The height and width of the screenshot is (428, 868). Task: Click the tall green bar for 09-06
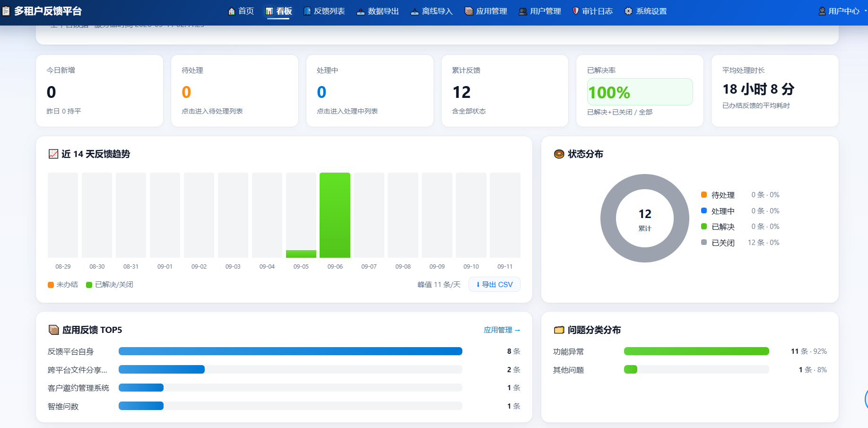coord(335,215)
